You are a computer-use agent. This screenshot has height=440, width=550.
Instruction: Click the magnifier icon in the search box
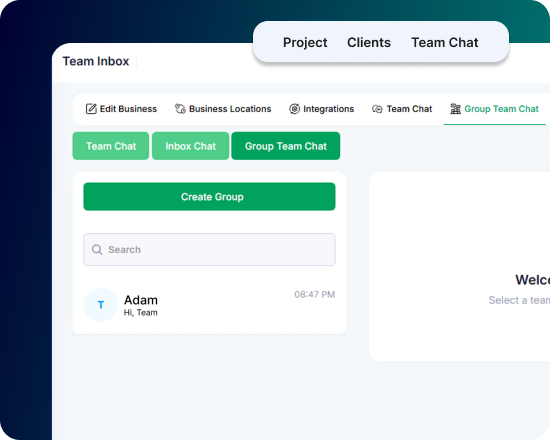tap(97, 249)
